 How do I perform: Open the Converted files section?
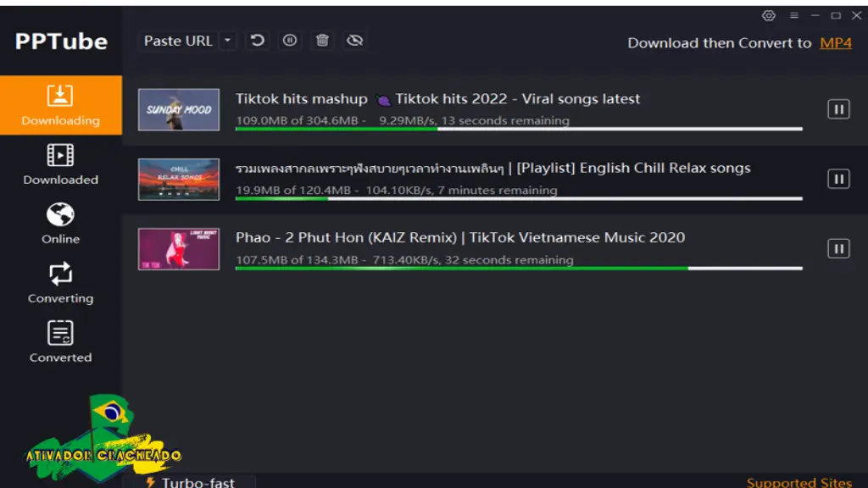tap(61, 342)
